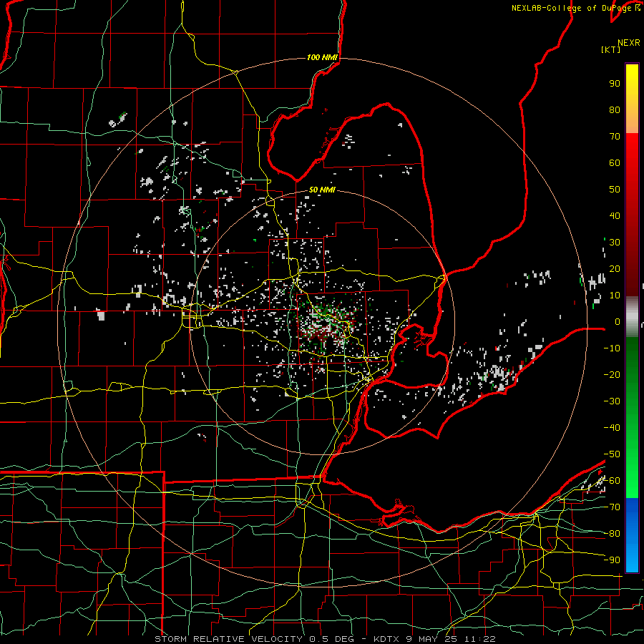Click the -10 value on velocity scale

click(612, 348)
